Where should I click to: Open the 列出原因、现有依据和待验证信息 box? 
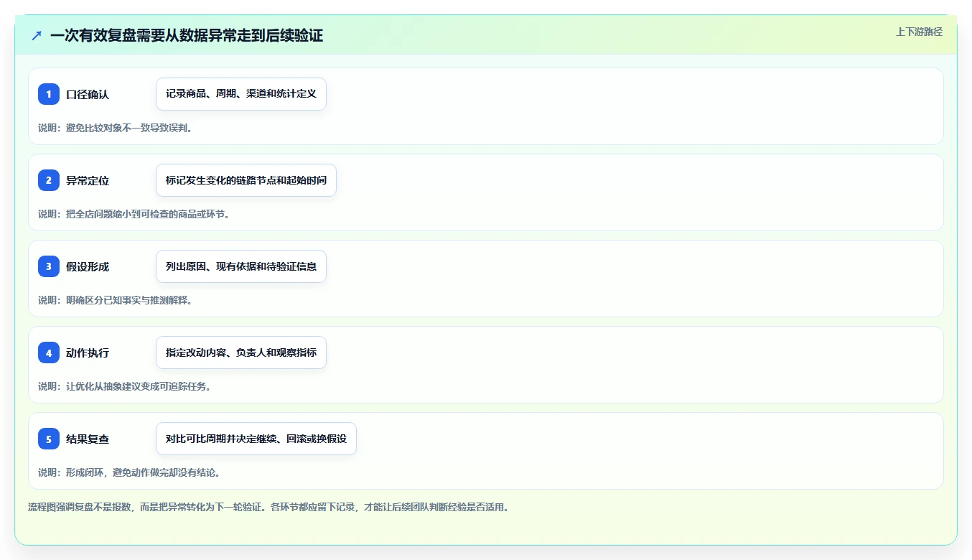[x=241, y=266]
